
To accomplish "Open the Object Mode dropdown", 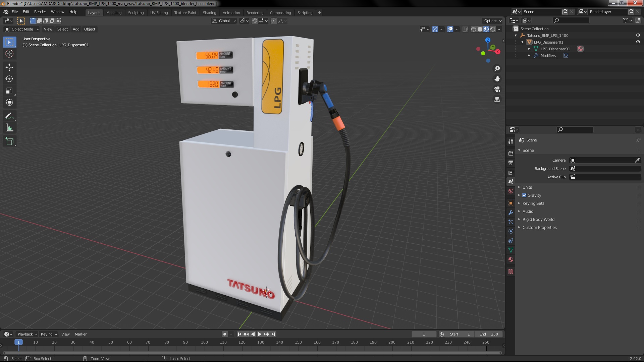I will pyautogui.click(x=22, y=29).
